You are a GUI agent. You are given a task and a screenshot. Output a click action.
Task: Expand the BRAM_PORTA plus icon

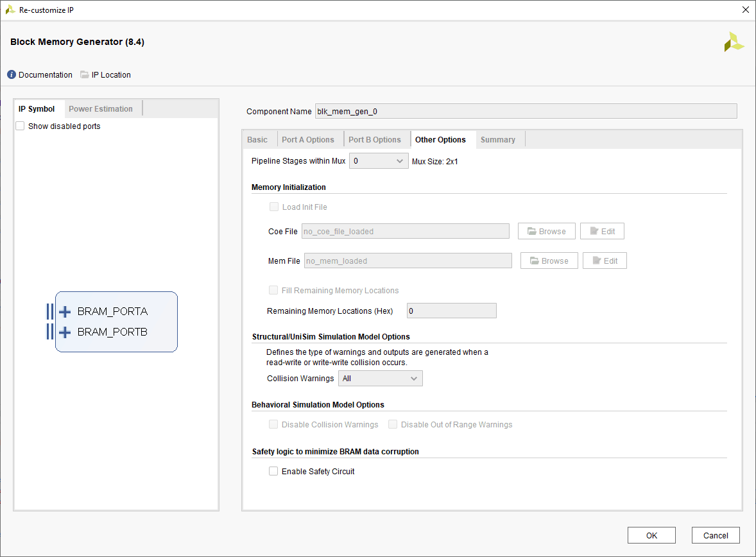65,312
